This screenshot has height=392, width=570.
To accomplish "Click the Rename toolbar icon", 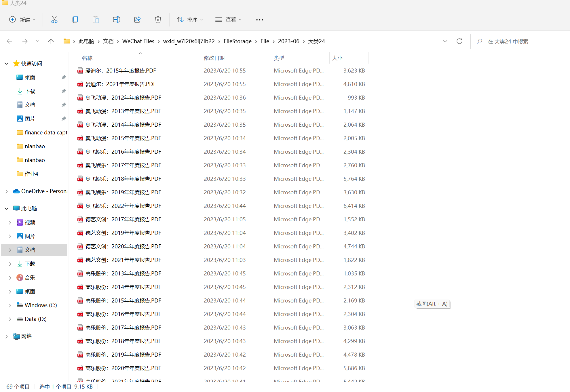I will click(117, 20).
